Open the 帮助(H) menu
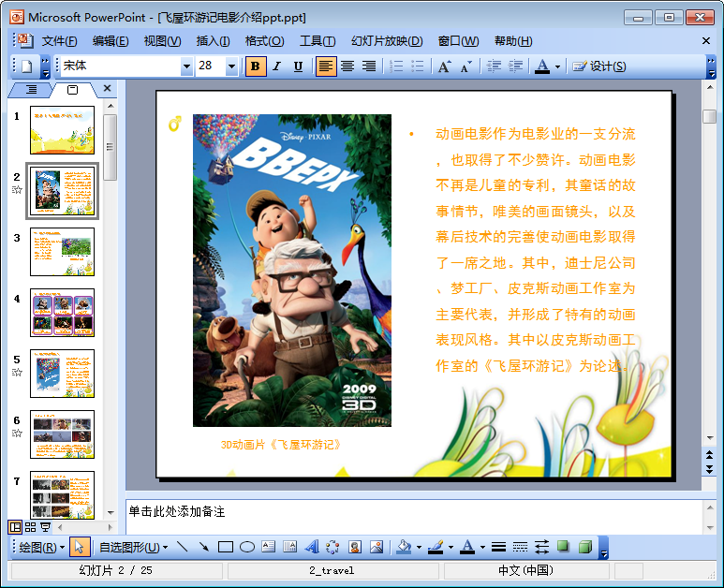 point(513,41)
